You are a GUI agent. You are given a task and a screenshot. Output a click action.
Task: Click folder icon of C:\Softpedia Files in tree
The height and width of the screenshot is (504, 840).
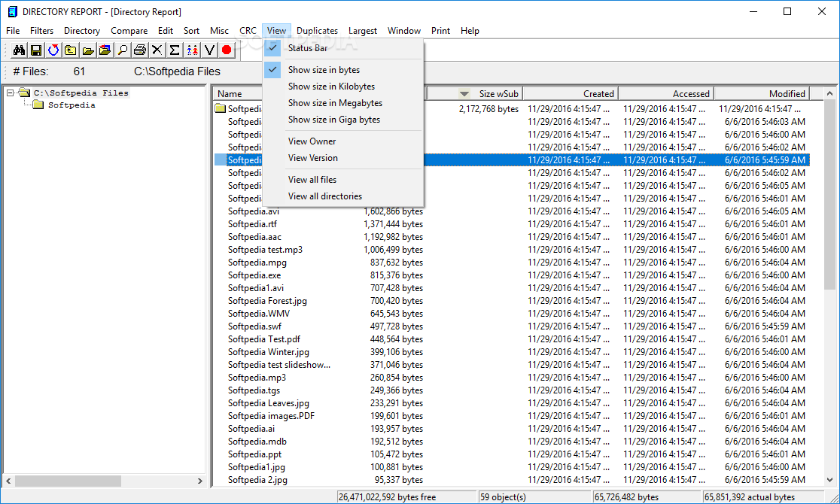coord(25,93)
